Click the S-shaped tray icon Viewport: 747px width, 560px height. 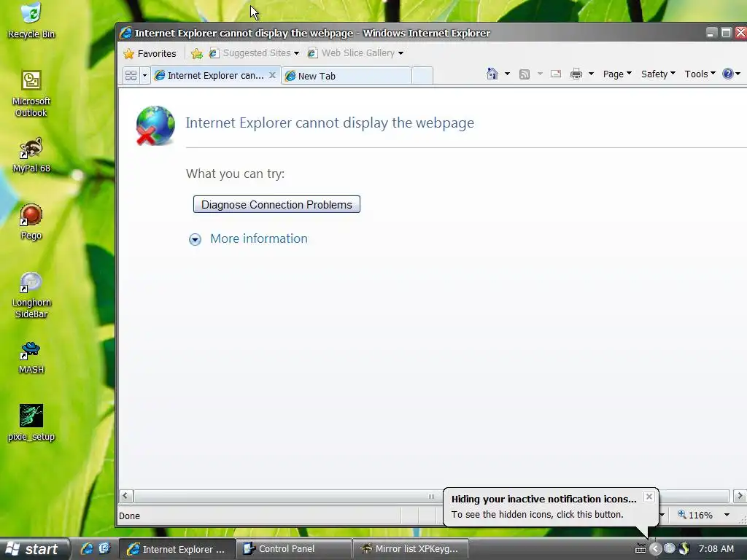684,548
